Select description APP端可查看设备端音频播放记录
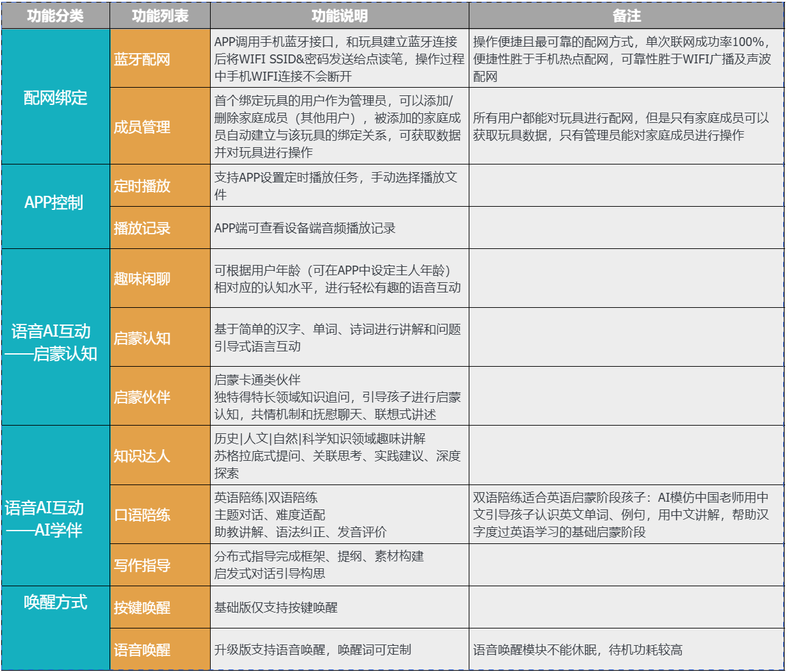Image resolution: width=787 pixels, height=672 pixels. tap(339, 228)
